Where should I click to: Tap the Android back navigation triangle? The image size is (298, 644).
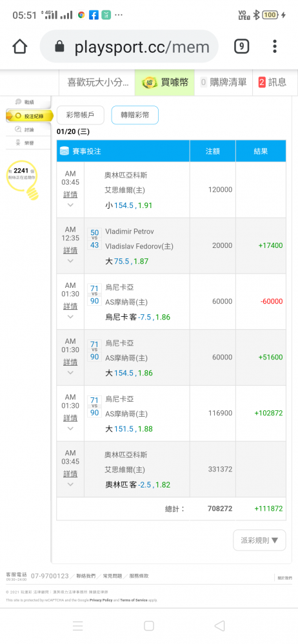219,625
